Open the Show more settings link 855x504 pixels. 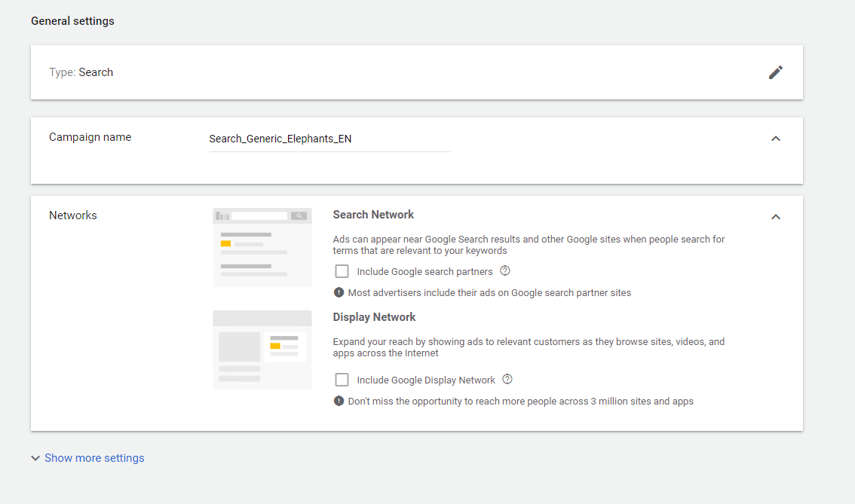pyautogui.click(x=94, y=458)
